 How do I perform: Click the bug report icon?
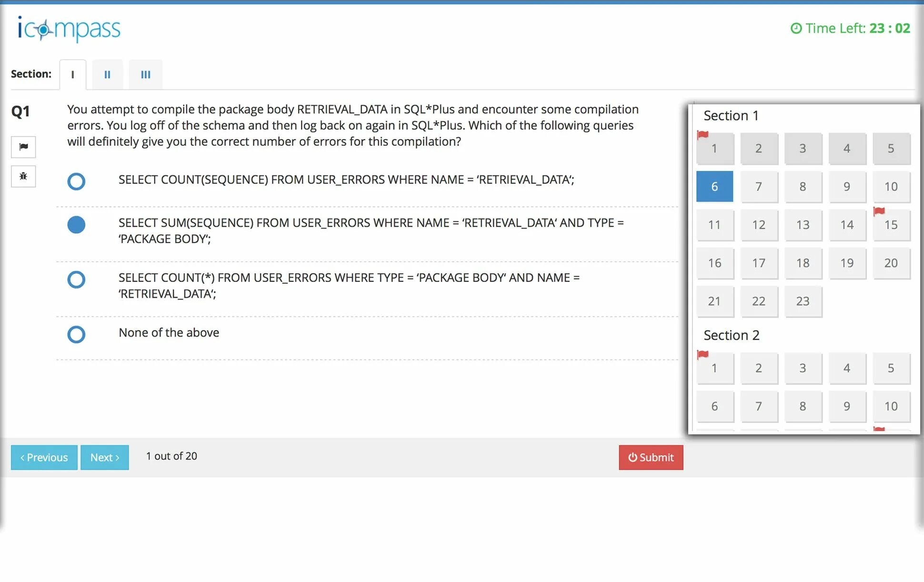click(x=23, y=176)
